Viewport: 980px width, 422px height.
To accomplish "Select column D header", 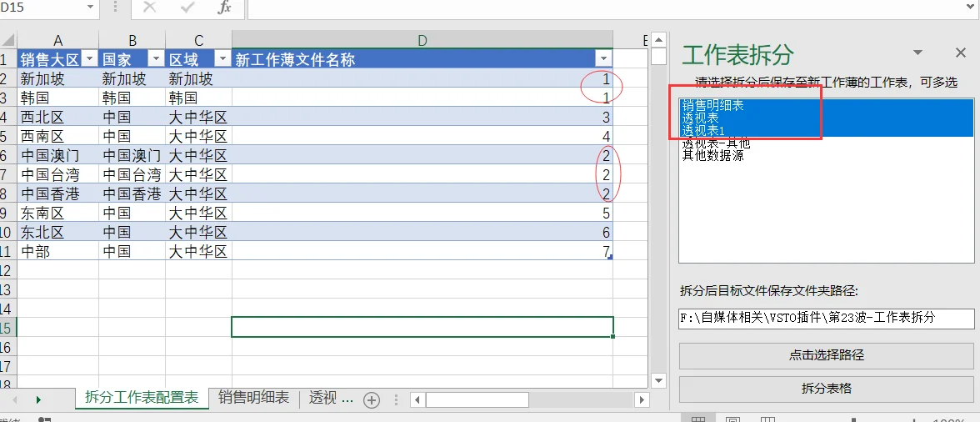I will [422, 41].
